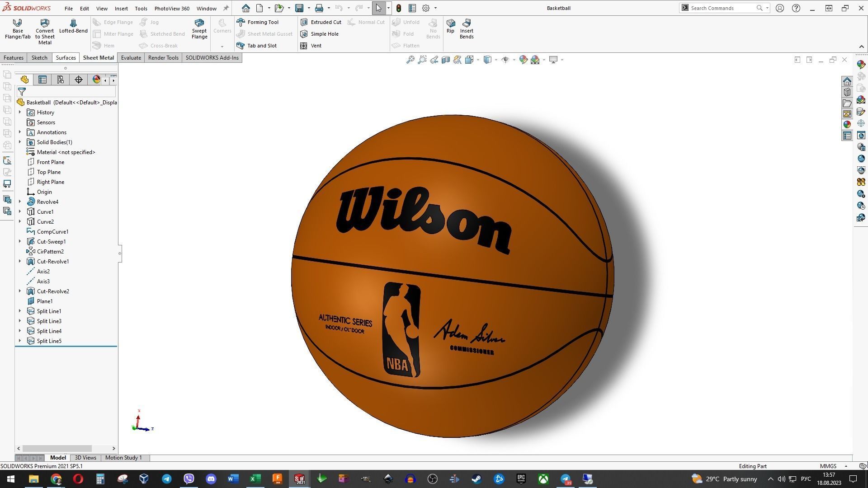Open the Help question mark button
This screenshot has height=488, width=868.
click(796, 8)
